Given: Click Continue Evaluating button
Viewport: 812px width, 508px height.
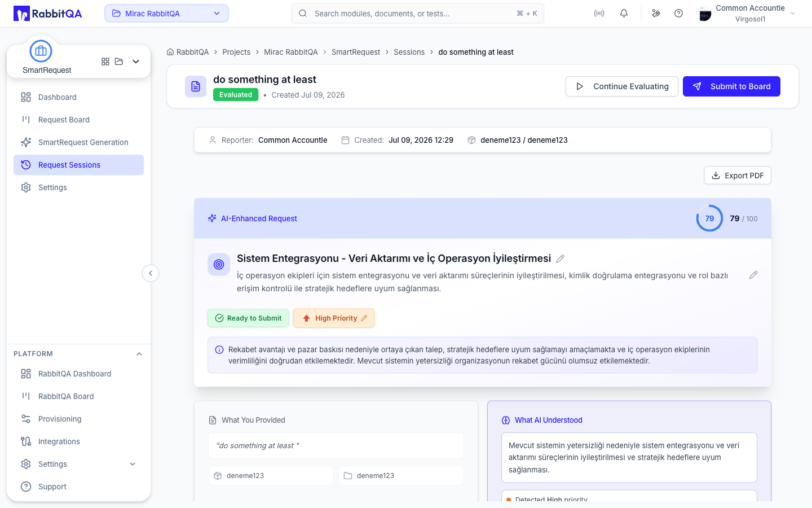Looking at the screenshot, I should pyautogui.click(x=622, y=86).
